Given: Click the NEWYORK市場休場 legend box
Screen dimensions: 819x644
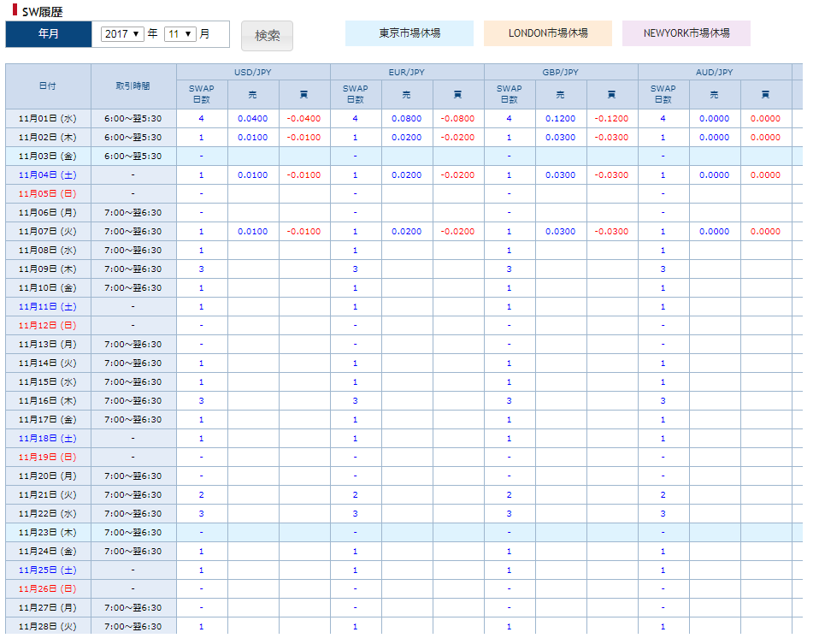Looking at the screenshot, I should pos(686,33).
